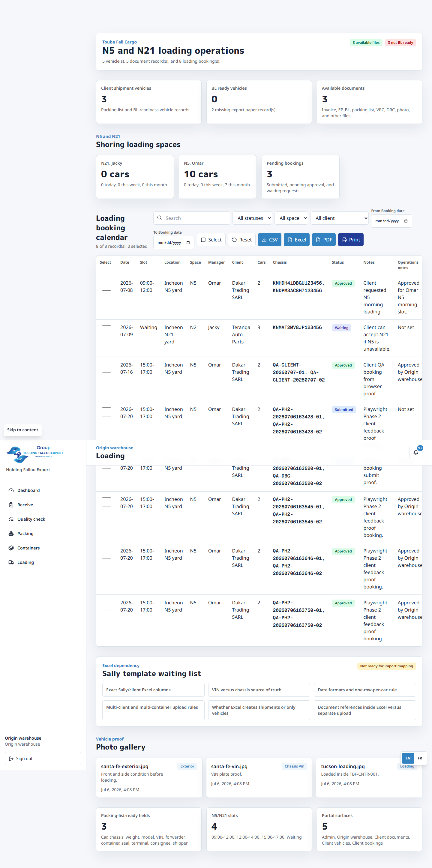Viewport: 432px width, 868px height.
Task: Open the From Booking date calendar picker icon
Action: pos(406,221)
